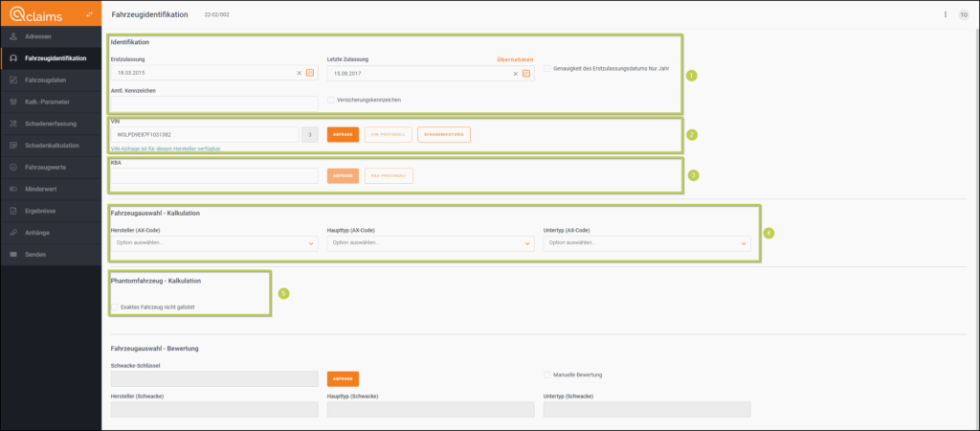Toggle the Manuelle Bewertung checkbox

[x=546, y=374]
